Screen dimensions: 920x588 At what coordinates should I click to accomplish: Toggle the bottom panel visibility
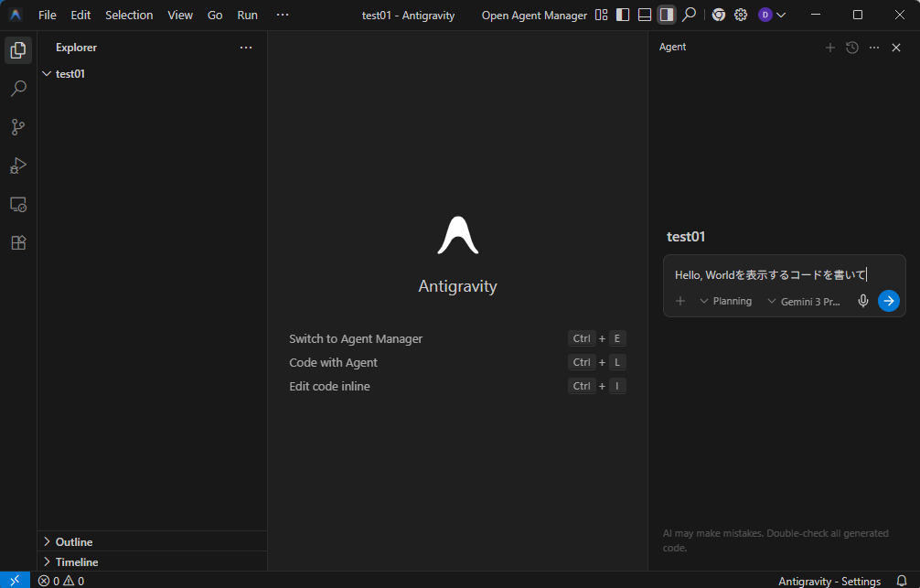[x=645, y=15]
